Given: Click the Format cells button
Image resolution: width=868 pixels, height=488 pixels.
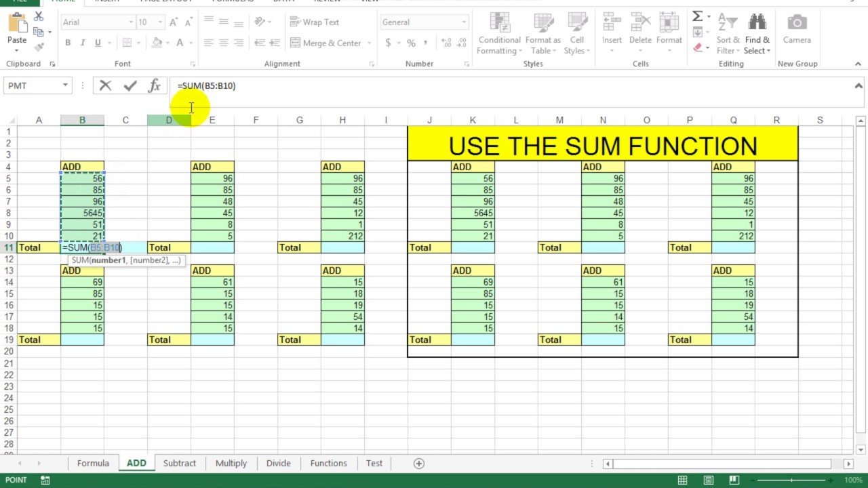Looking at the screenshot, I should tap(669, 34).
